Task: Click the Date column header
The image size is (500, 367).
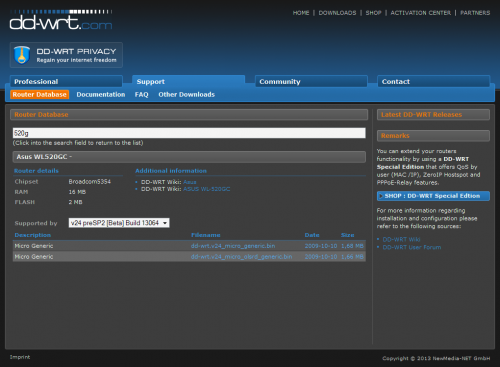Action: coord(312,235)
